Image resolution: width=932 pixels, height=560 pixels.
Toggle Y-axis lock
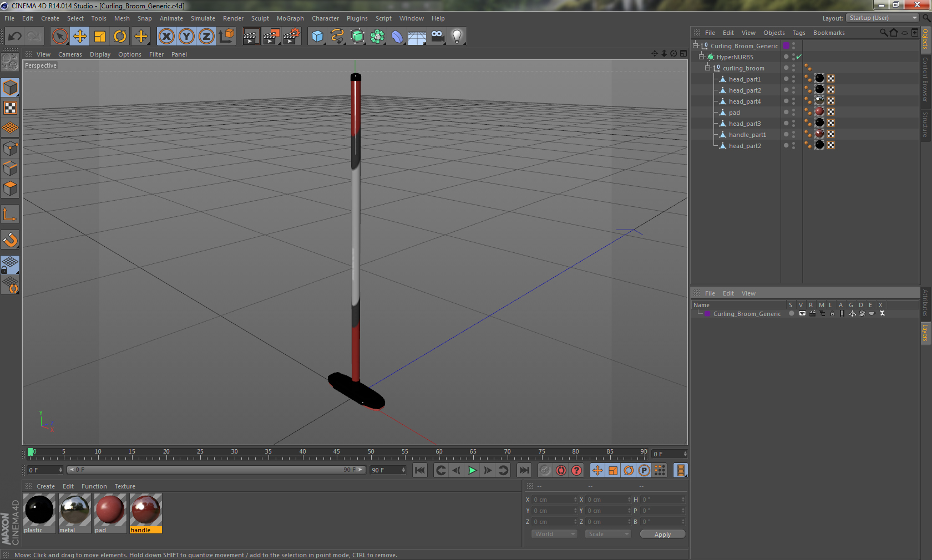[186, 37]
